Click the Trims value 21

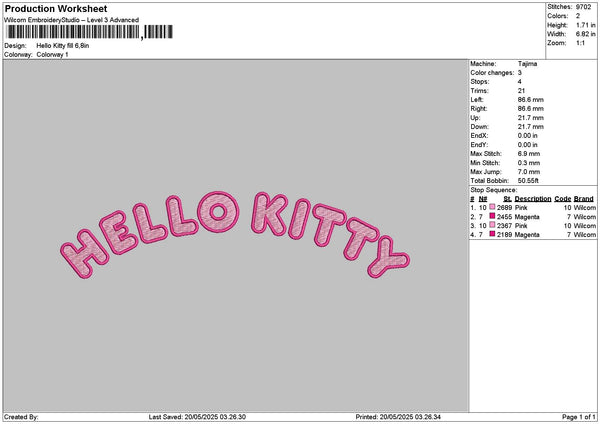[x=521, y=91]
